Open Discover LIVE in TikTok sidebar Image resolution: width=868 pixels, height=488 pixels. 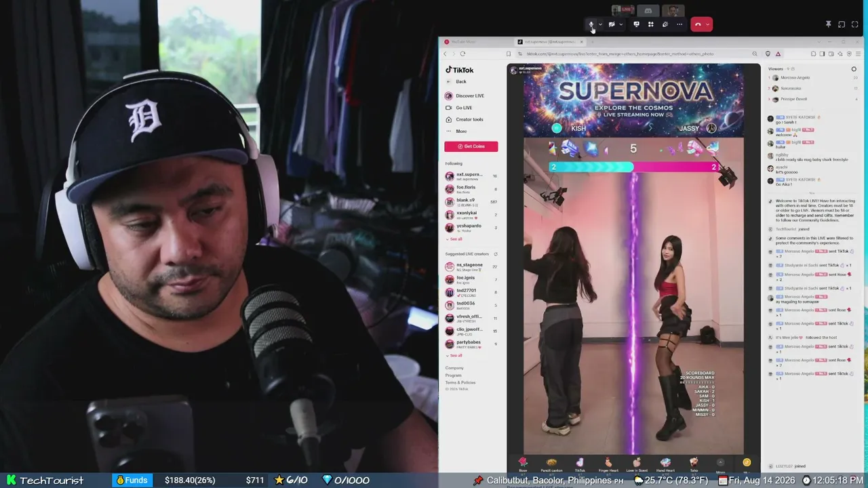(465, 96)
